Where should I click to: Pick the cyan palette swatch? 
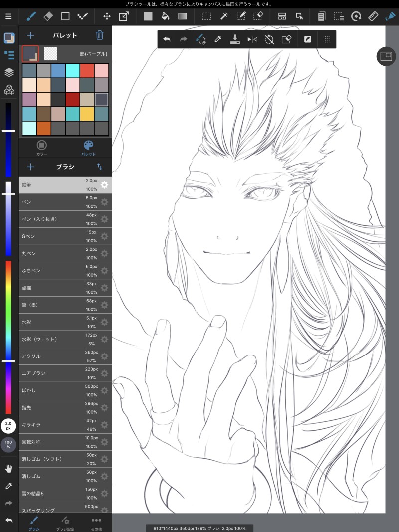click(72, 71)
